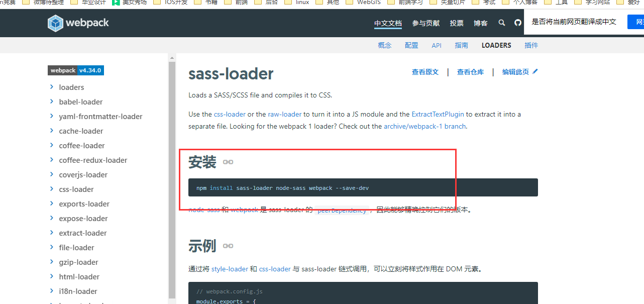Open gzip-loader in the sidebar
This screenshot has width=644, height=304.
pos(78,262)
